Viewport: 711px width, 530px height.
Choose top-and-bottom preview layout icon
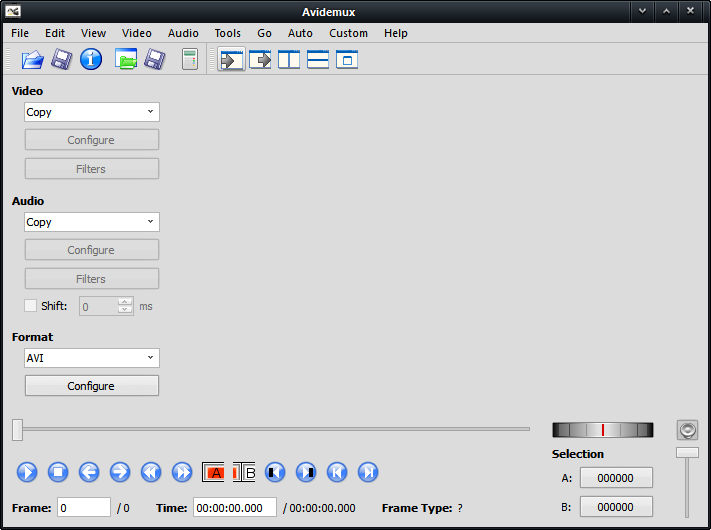point(318,59)
